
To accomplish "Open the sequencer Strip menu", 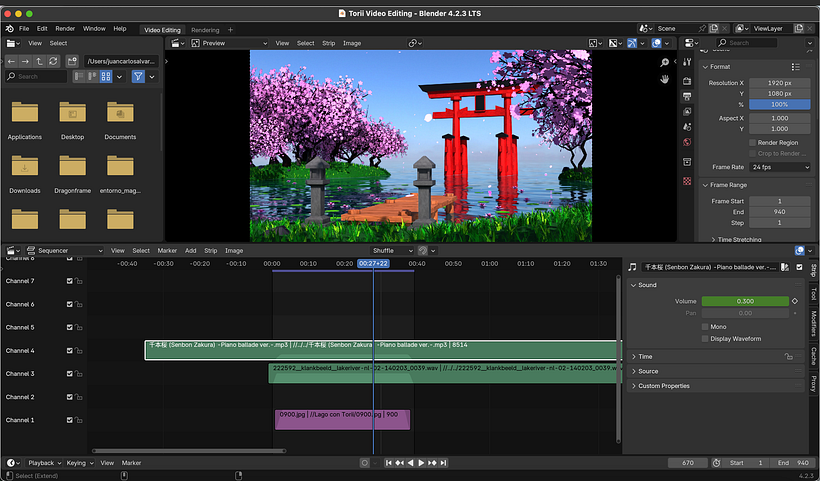I will 210,251.
